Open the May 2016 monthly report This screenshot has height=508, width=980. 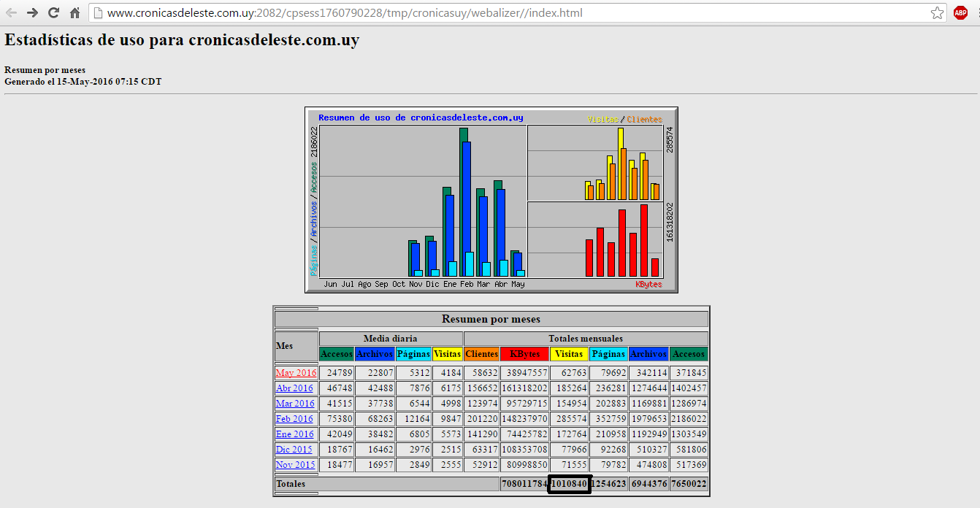pyautogui.click(x=296, y=373)
